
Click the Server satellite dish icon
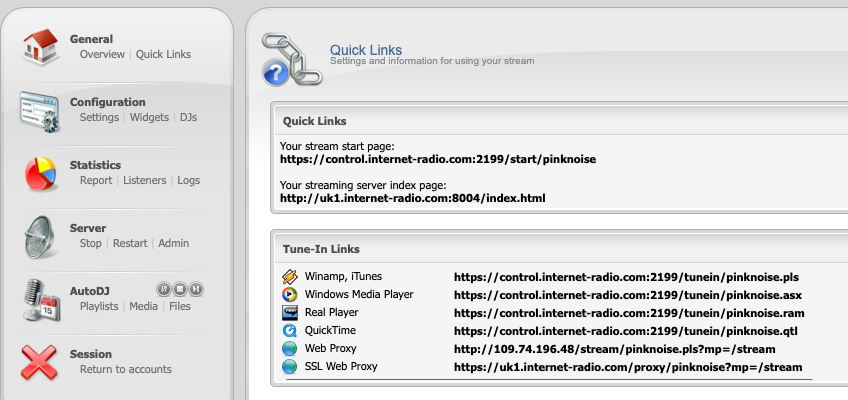40,236
